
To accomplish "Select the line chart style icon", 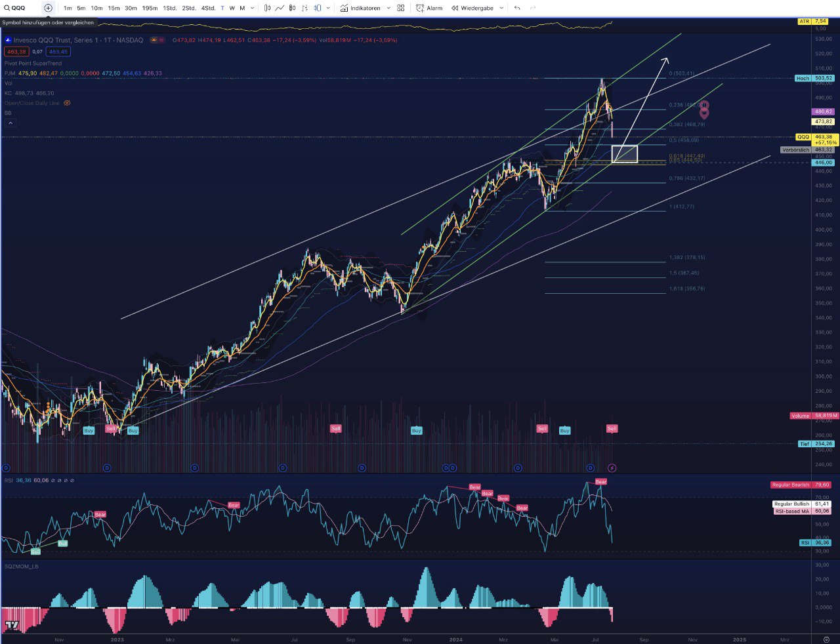I will click(x=280, y=8).
